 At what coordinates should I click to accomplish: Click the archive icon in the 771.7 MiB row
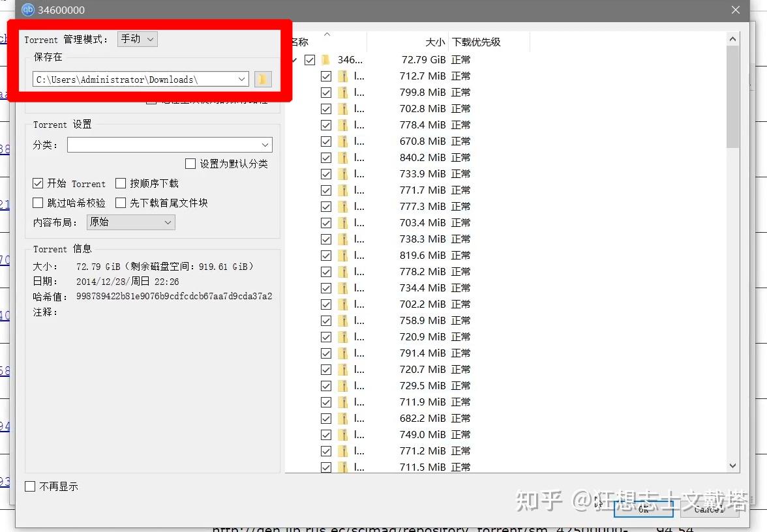click(343, 190)
